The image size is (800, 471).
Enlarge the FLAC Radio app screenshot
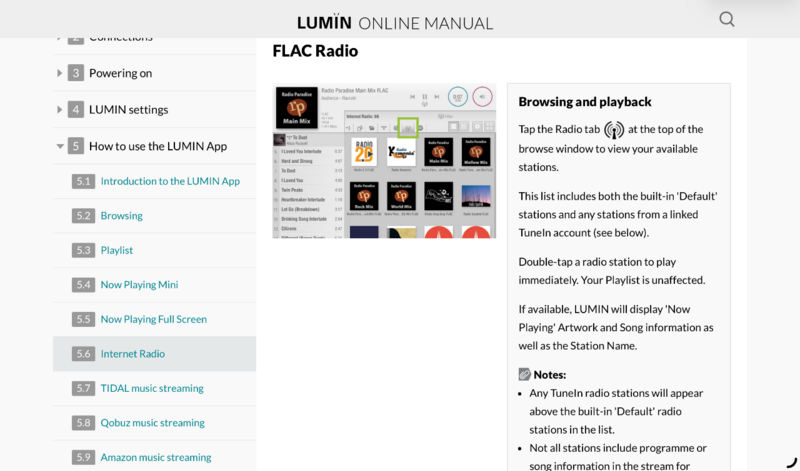(x=384, y=161)
